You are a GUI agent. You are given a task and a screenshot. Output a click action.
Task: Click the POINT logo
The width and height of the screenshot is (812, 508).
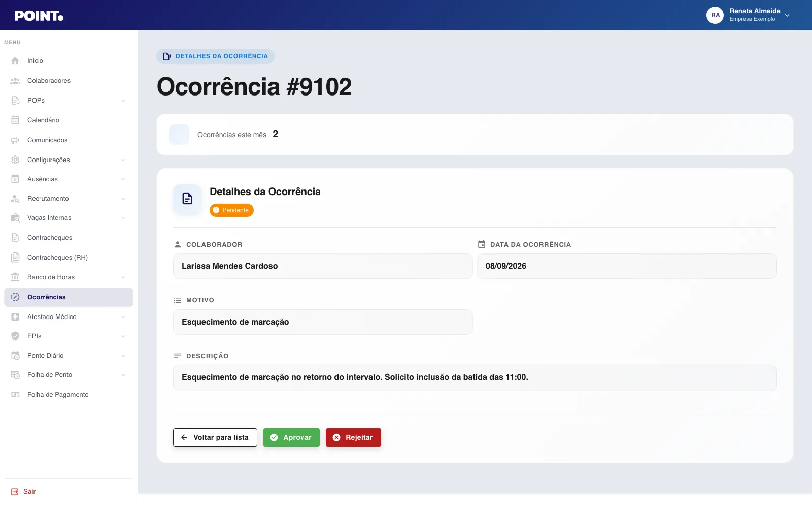pyautogui.click(x=39, y=16)
